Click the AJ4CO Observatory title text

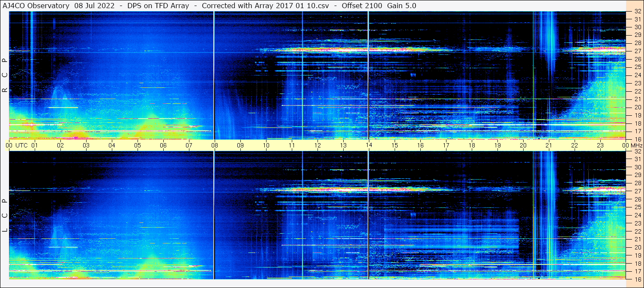point(36,6)
